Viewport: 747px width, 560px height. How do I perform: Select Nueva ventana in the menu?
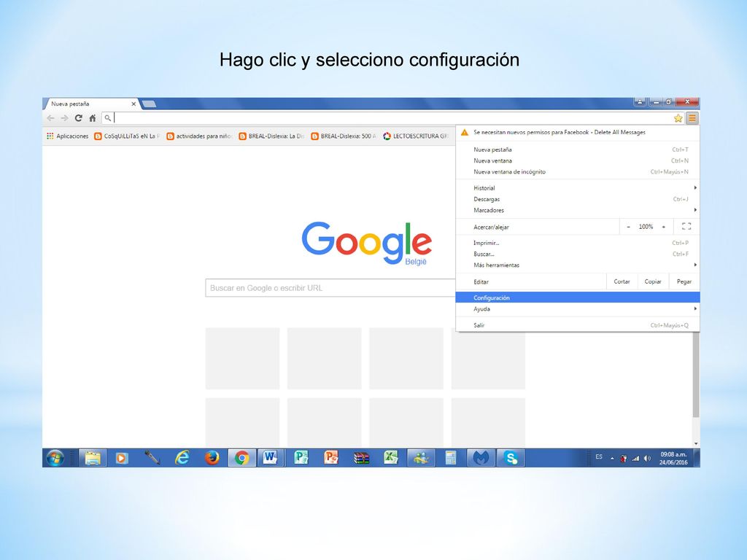click(x=578, y=161)
